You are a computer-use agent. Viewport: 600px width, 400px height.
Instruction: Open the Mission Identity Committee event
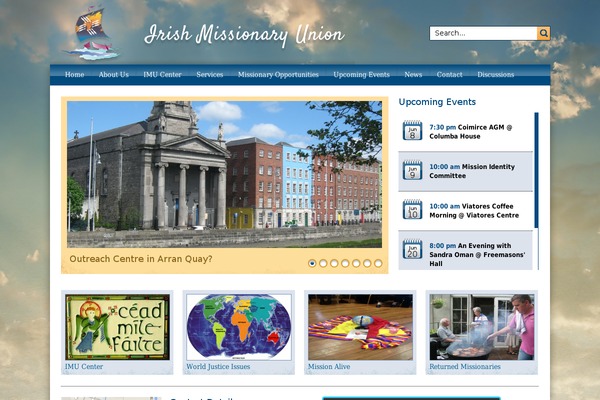pos(472,171)
